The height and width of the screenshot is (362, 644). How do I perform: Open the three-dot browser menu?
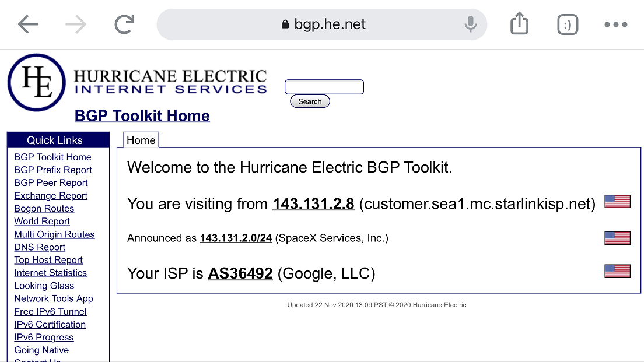[x=615, y=24]
